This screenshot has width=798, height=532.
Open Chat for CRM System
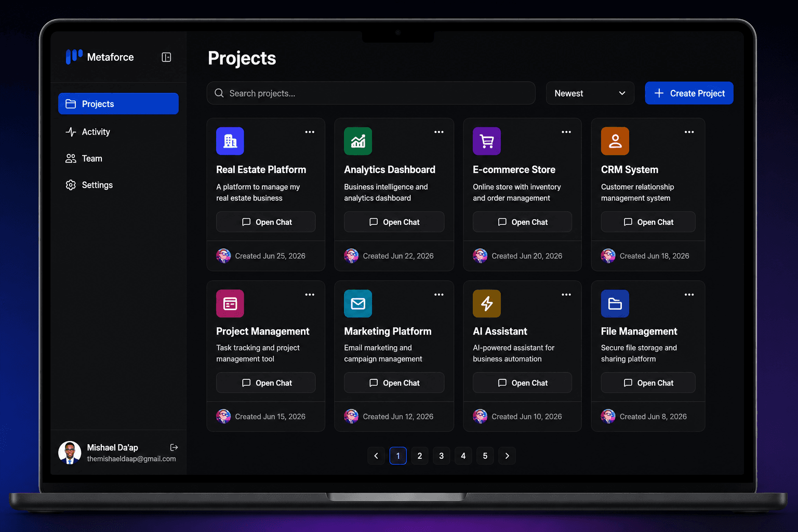tap(648, 222)
